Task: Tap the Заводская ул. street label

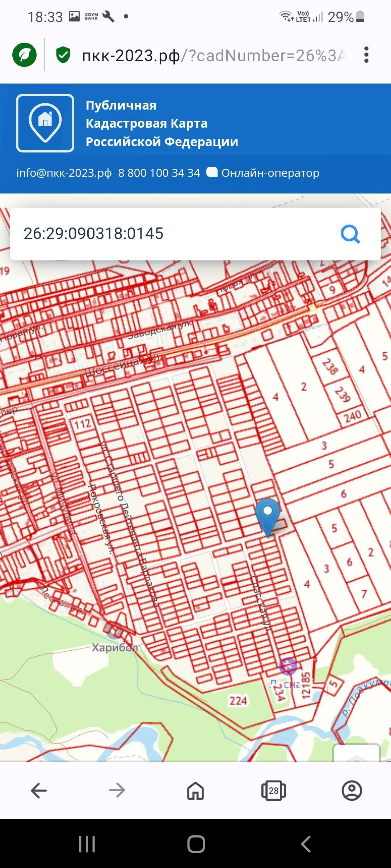Action: click(x=160, y=329)
